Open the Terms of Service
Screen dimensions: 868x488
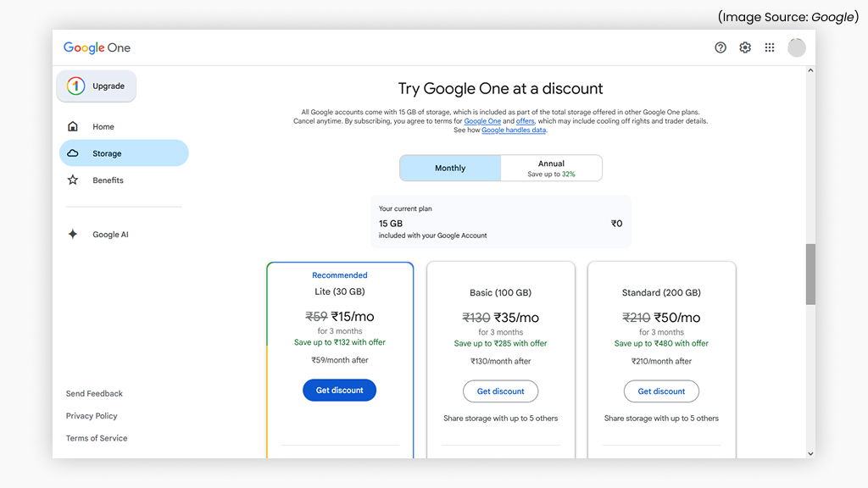point(96,438)
